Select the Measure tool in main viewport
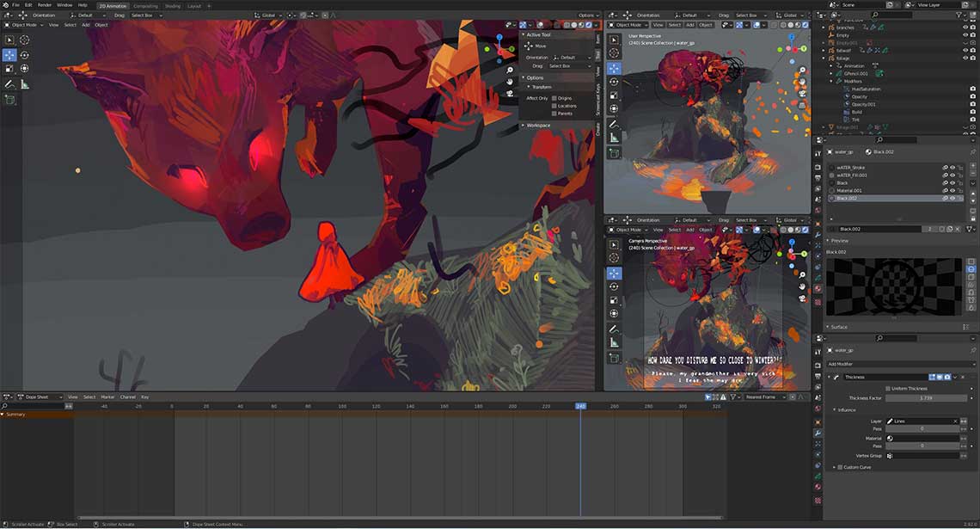Image resolution: width=980 pixels, height=529 pixels. point(24,83)
